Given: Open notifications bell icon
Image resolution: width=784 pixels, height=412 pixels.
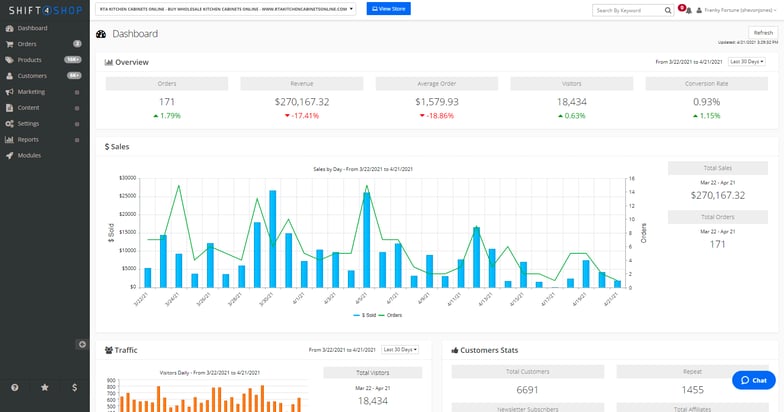Looking at the screenshot, I should pos(688,10).
